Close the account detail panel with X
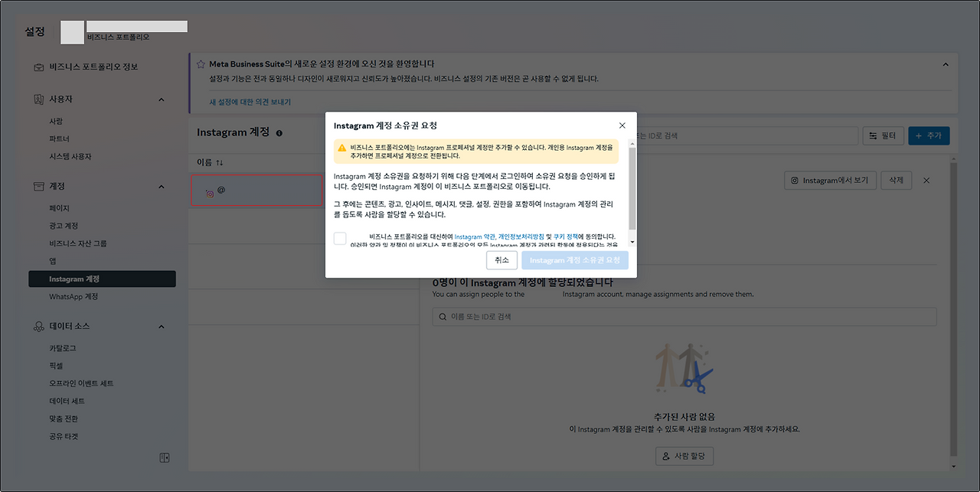 tap(926, 181)
